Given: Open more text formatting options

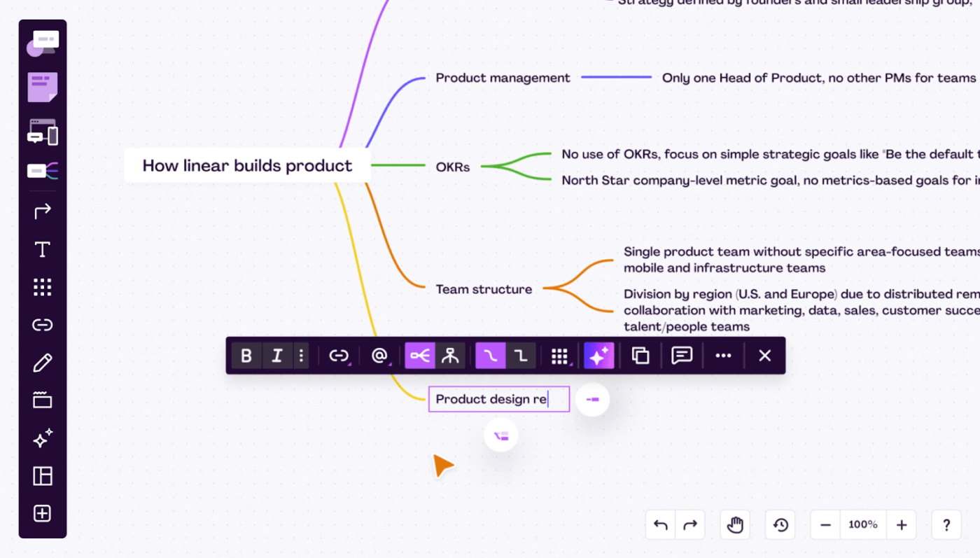Looking at the screenshot, I should click(x=301, y=356).
